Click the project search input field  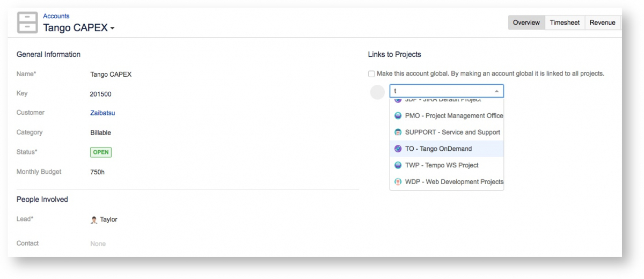click(441, 91)
